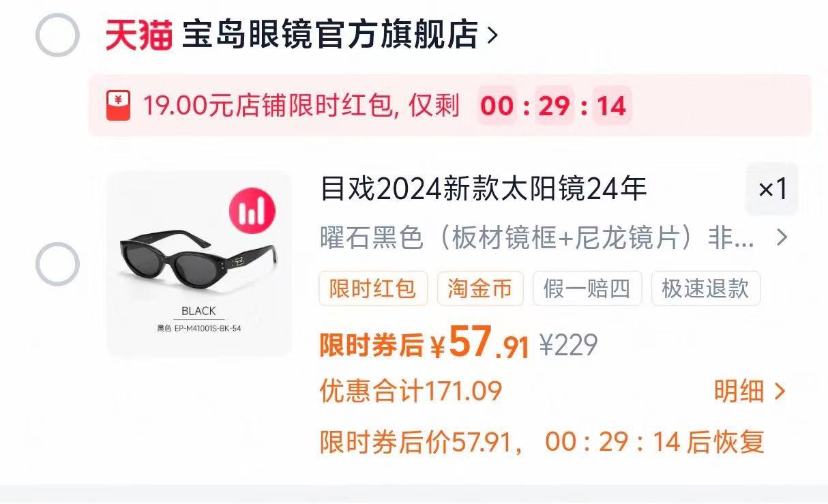
Task: Click the 限时券后 ¥57.91 price
Action: [x=424, y=344]
